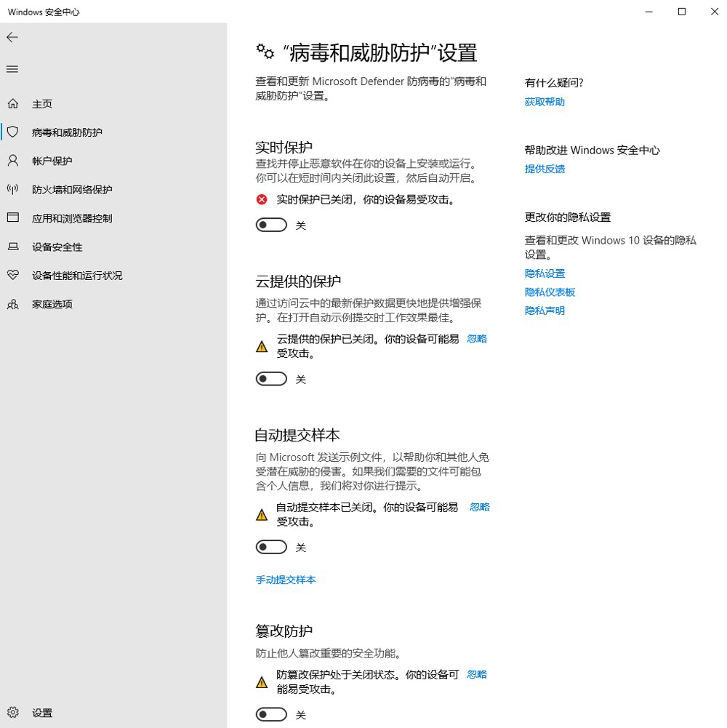Click the shield icon for 病毒和威胁防护
Screen dimensions: 727x728
(x=13, y=132)
